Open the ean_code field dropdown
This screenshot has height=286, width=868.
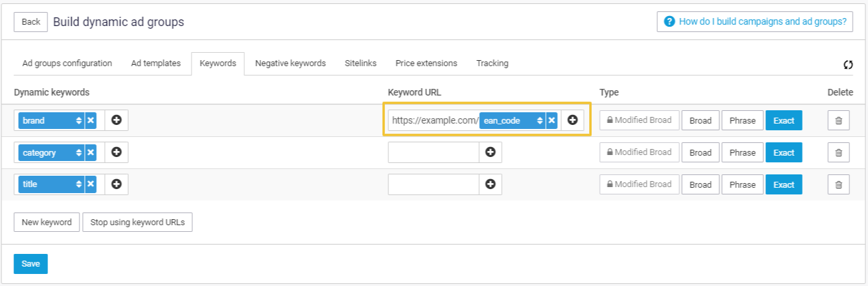(540, 121)
